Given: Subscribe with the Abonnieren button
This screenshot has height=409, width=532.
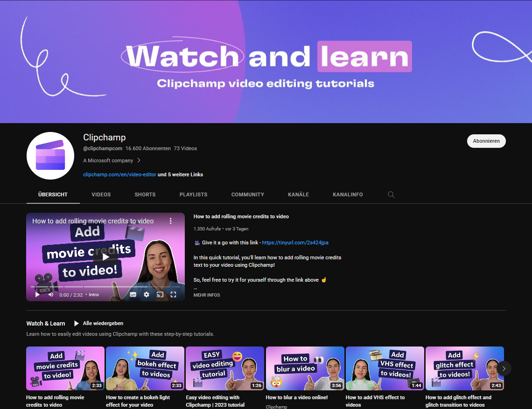Looking at the screenshot, I should 486,141.
